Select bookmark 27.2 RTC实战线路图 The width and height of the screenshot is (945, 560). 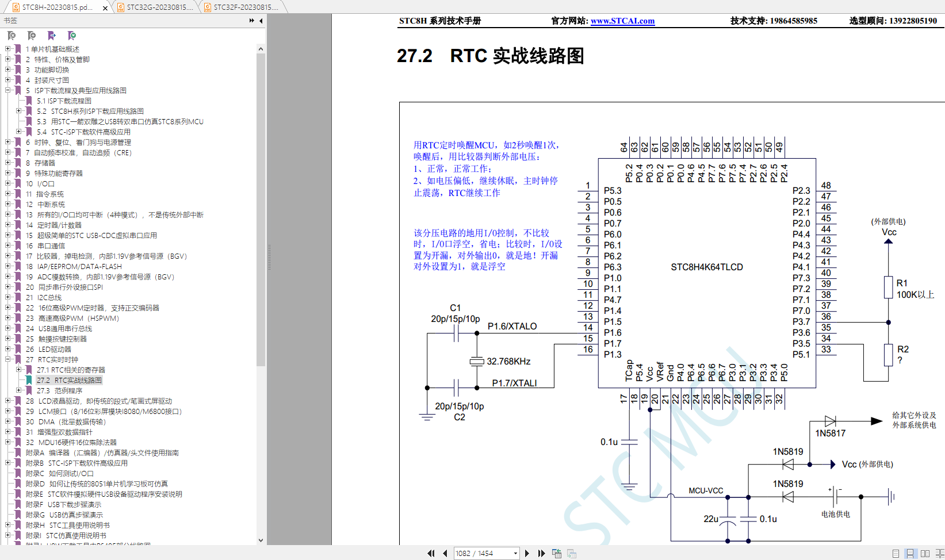(69, 380)
